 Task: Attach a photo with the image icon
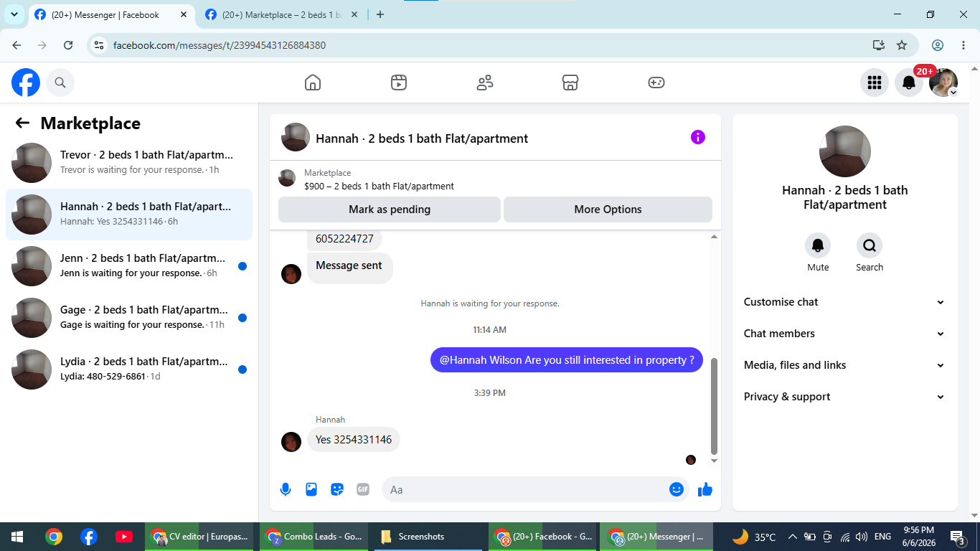point(311,489)
